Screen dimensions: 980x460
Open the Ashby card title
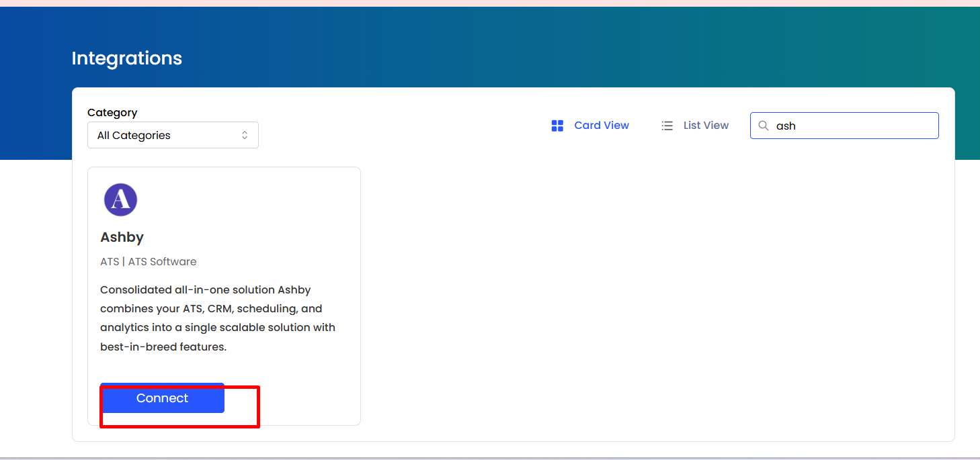122,237
